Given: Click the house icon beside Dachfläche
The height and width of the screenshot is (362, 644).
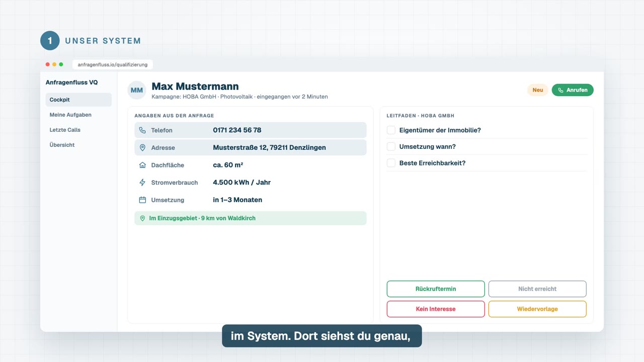Looking at the screenshot, I should [142, 165].
